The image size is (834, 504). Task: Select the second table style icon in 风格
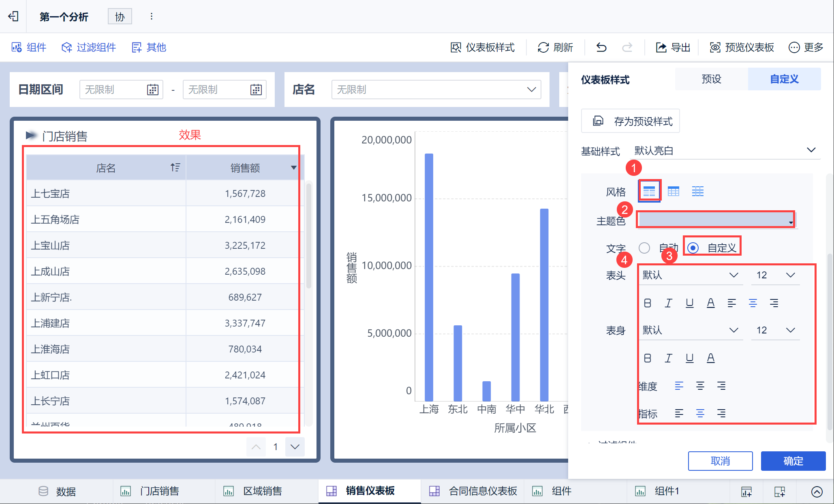click(x=673, y=191)
